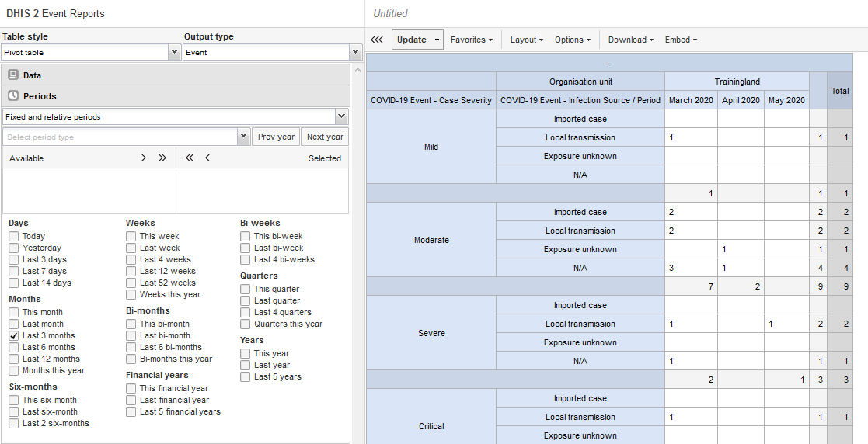Click the Next year button
Viewport: 868px width, 444px height.
click(325, 137)
